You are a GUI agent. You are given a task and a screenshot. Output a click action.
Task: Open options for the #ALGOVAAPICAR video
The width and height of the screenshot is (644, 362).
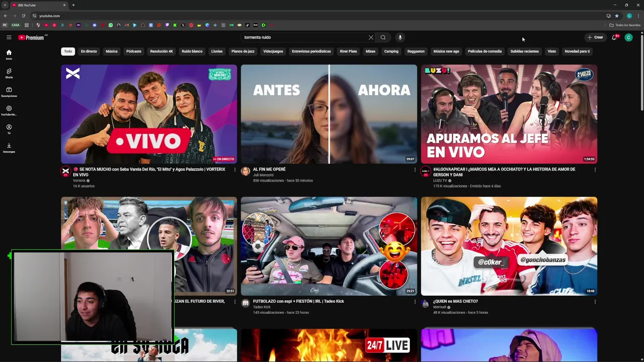pos(595,170)
